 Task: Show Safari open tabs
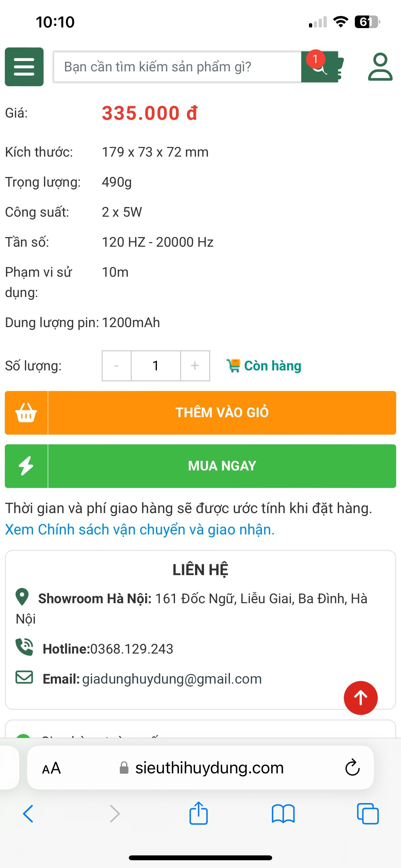click(368, 814)
